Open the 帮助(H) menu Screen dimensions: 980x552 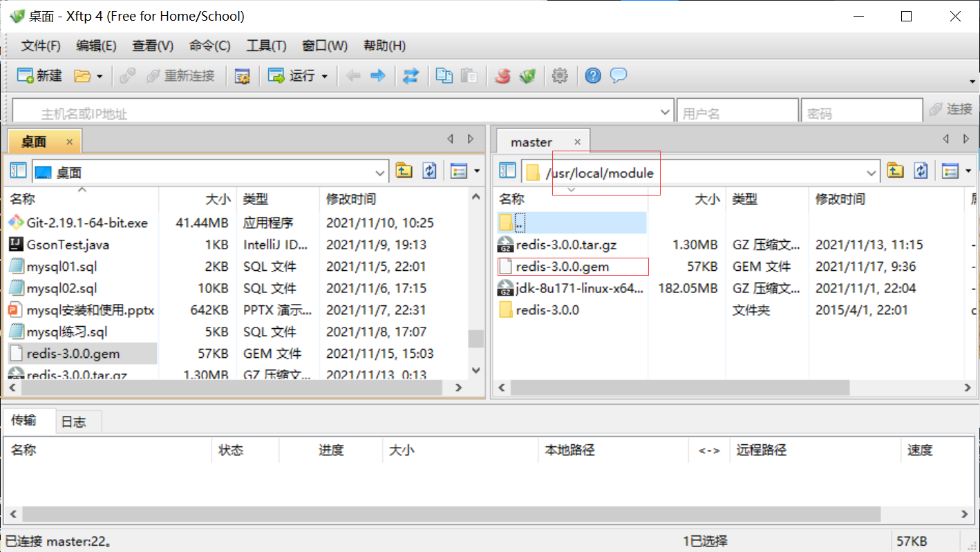(384, 46)
